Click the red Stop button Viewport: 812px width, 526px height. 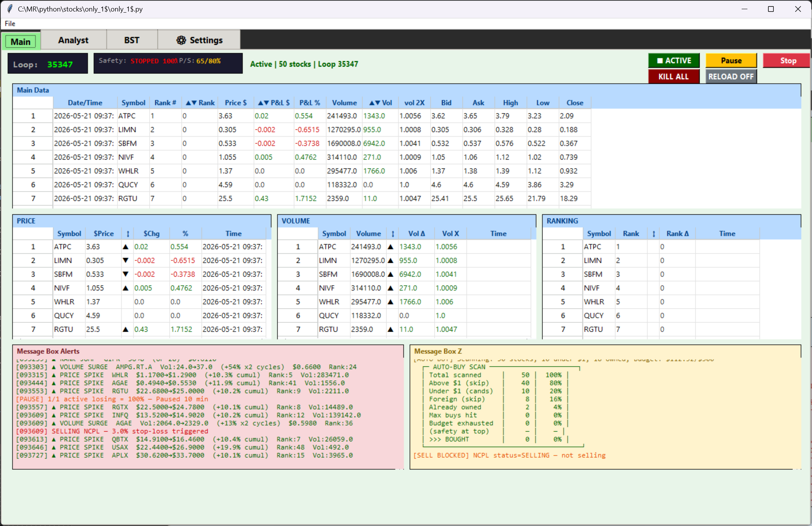[788, 60]
